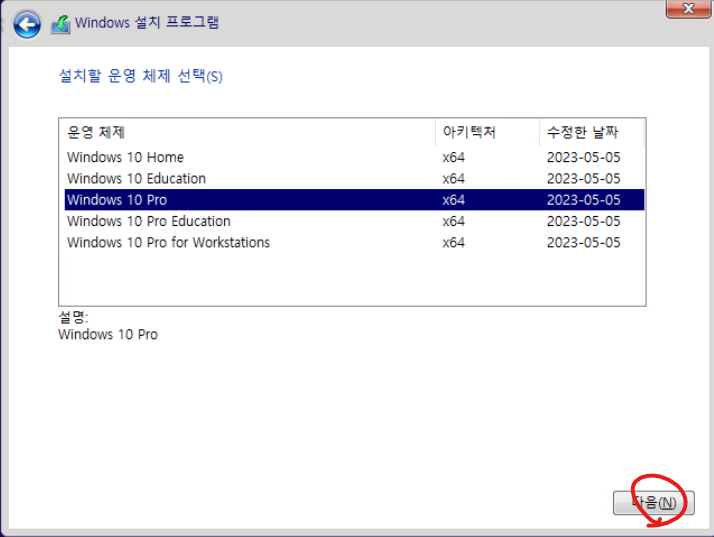Click the 운영 체제 column header
This screenshot has height=537, width=714.
click(247, 133)
